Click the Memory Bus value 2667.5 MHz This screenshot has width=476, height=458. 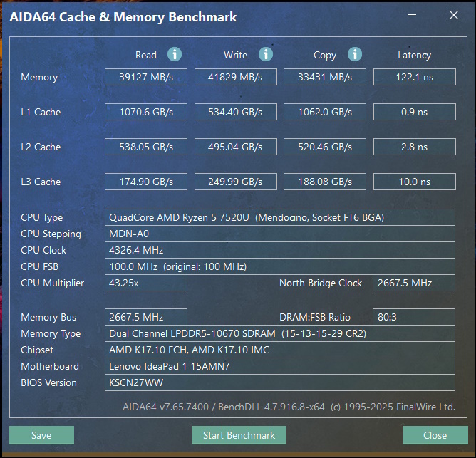146,317
